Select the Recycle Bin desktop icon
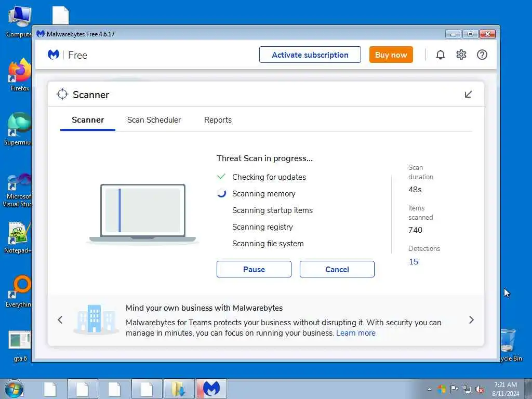 coord(510,345)
